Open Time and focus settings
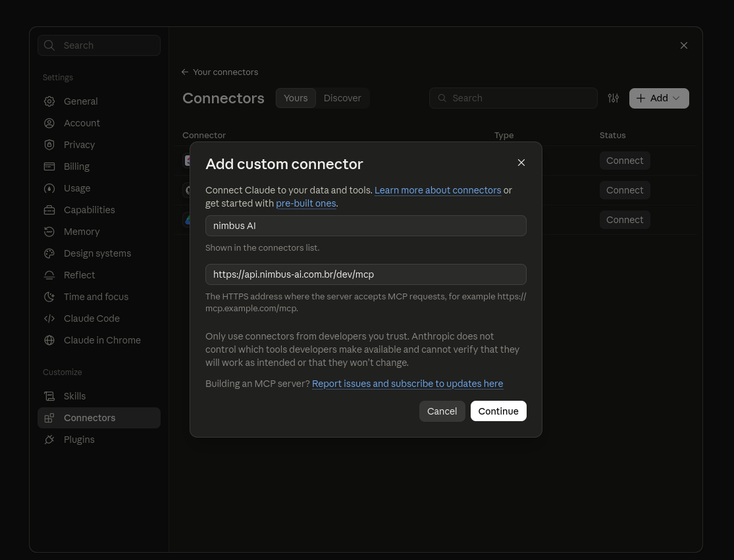The image size is (734, 560). coord(99,297)
